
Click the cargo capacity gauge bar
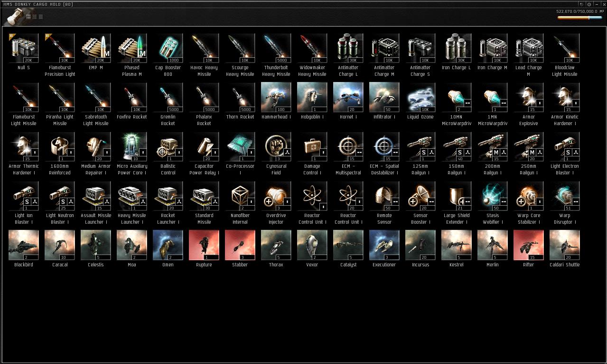tap(580, 18)
